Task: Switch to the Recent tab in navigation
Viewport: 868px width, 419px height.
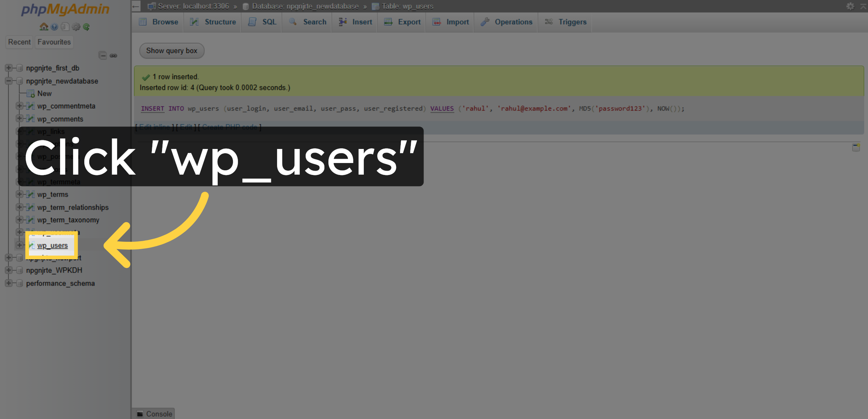Action: coord(19,42)
